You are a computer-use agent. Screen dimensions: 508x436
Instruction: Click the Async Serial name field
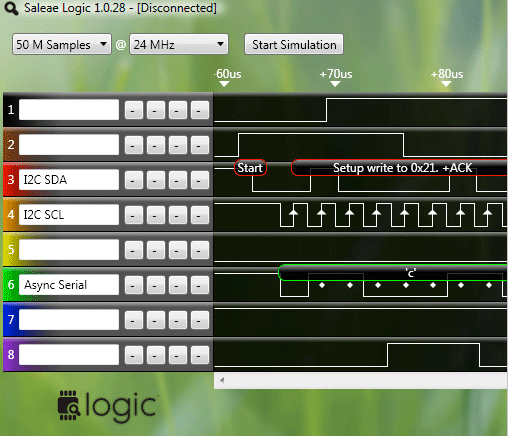(x=69, y=285)
